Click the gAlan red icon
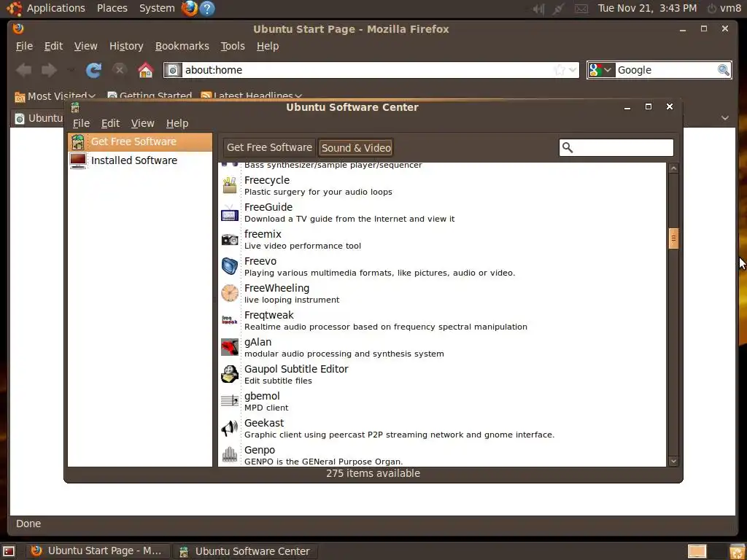 [x=230, y=348]
